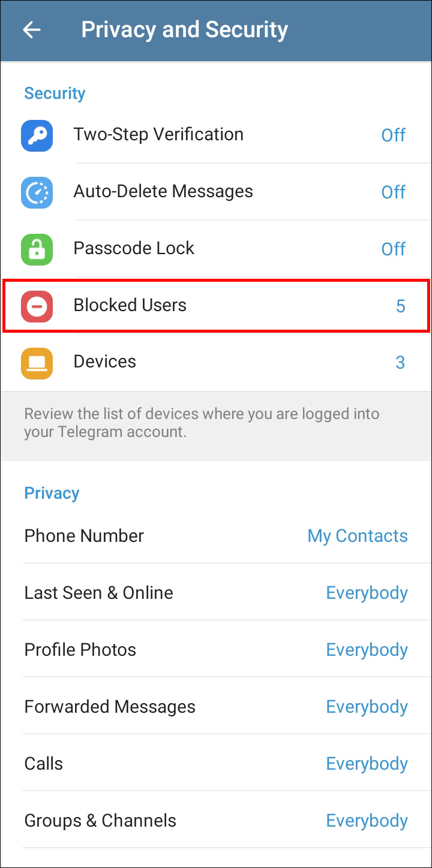This screenshot has width=432, height=868.
Task: Tap the green Passcode Lock icon
Action: click(x=37, y=249)
